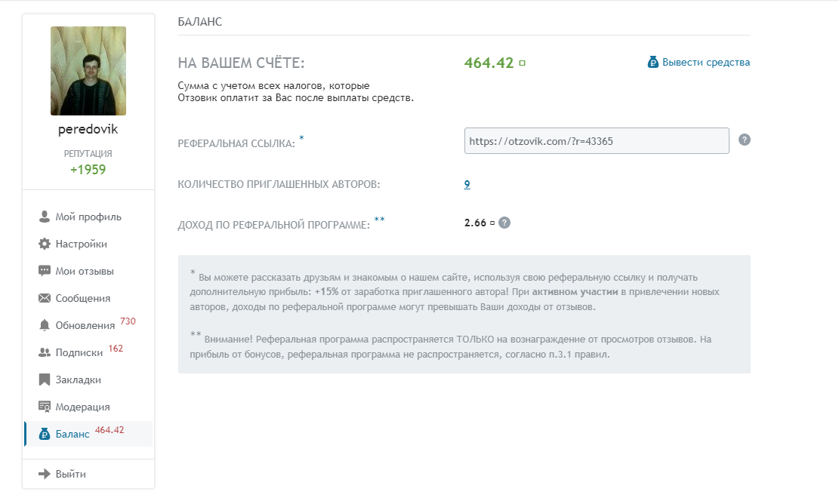The width and height of the screenshot is (839, 504).
Task: Click the people icon for Подписки
Action: tap(44, 353)
